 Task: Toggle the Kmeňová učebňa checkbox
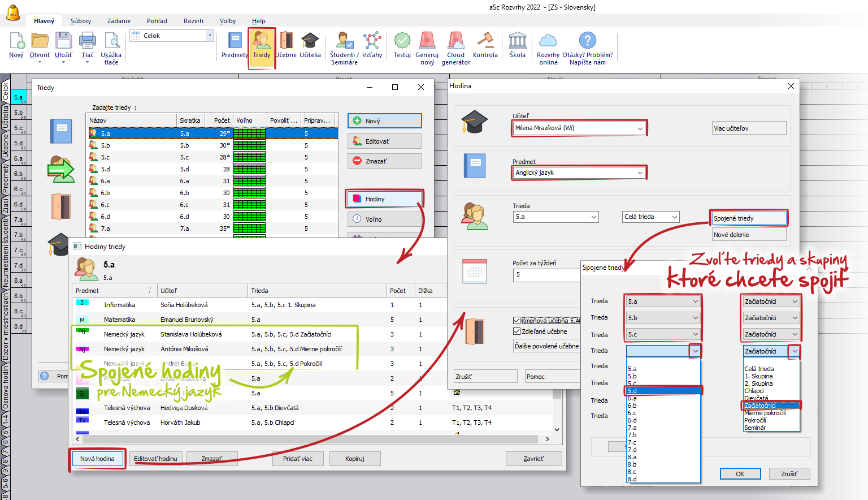pos(517,321)
